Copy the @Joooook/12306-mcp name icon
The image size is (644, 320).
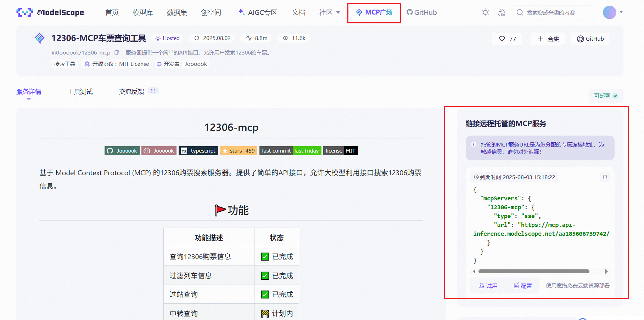coord(116,52)
